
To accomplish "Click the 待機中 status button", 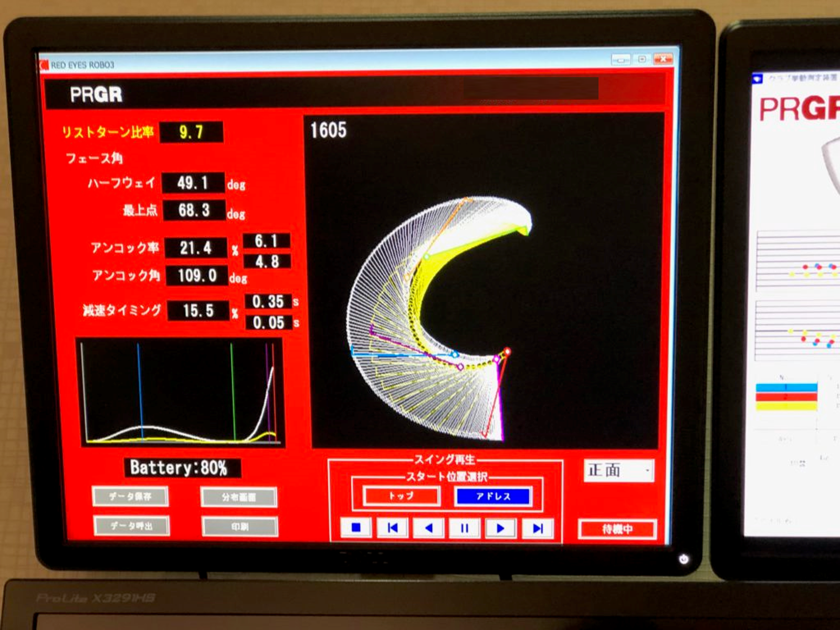I will (617, 529).
